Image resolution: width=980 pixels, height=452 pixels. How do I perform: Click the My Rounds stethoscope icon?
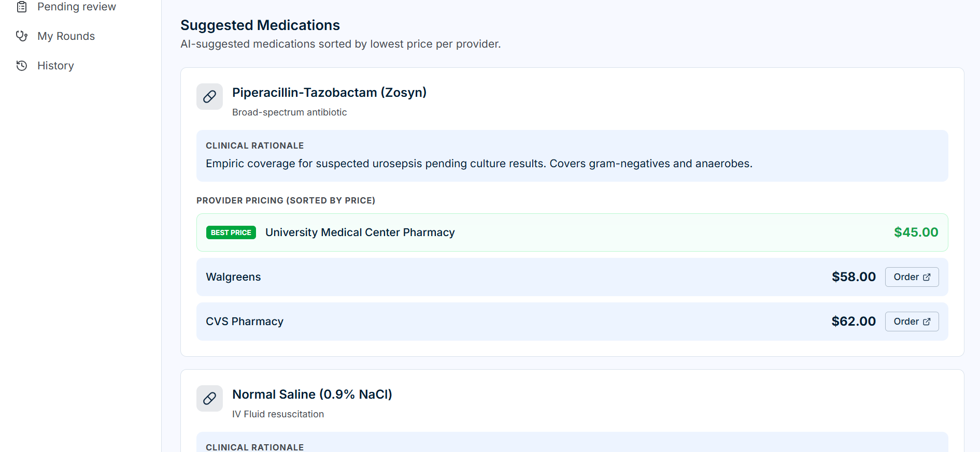click(22, 36)
